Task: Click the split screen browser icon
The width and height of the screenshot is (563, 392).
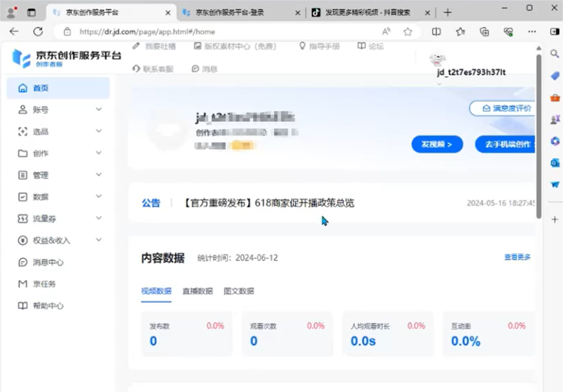Action: click(436, 32)
